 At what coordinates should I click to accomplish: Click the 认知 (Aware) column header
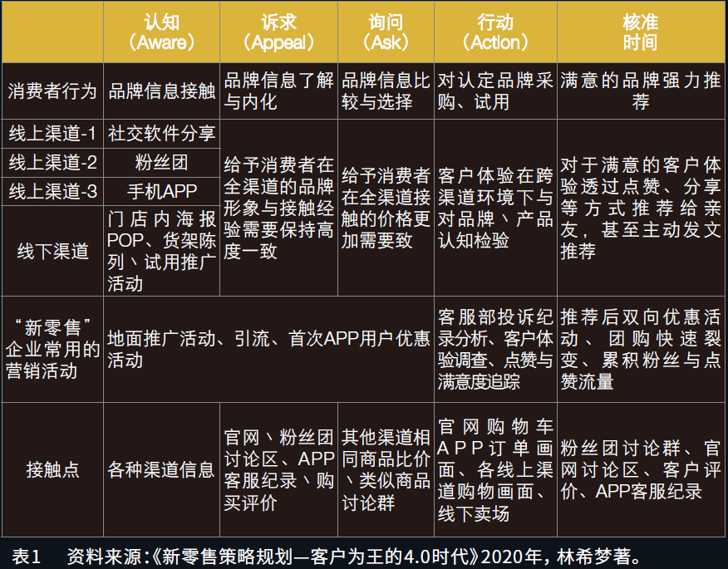(x=161, y=32)
